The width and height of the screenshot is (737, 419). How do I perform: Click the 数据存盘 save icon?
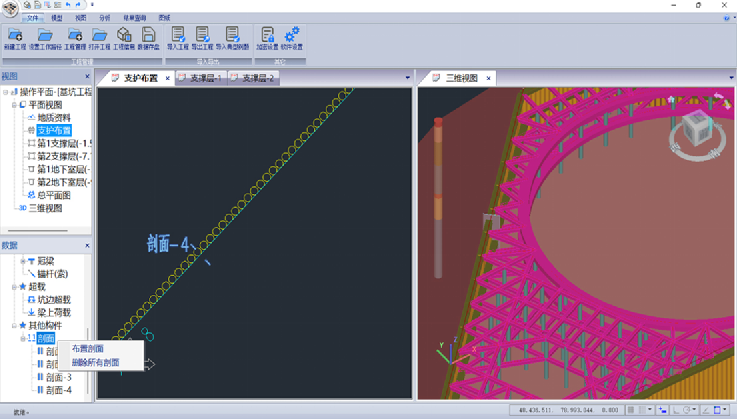click(148, 36)
